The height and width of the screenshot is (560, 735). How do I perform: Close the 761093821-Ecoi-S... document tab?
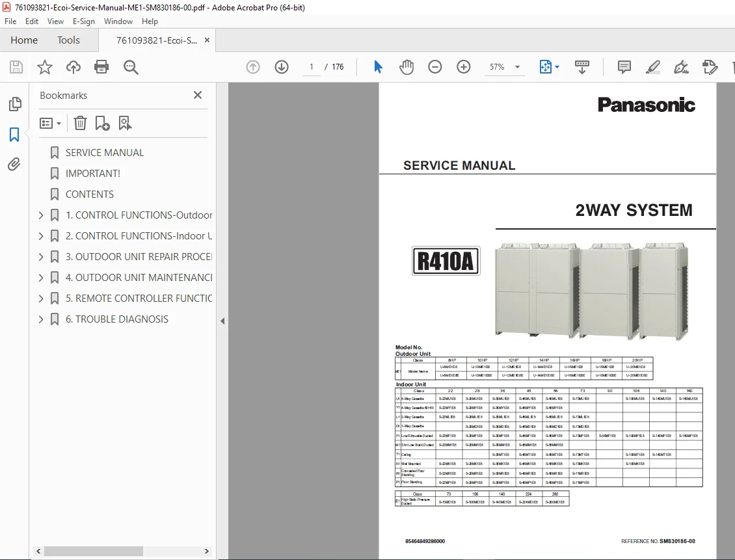(207, 40)
